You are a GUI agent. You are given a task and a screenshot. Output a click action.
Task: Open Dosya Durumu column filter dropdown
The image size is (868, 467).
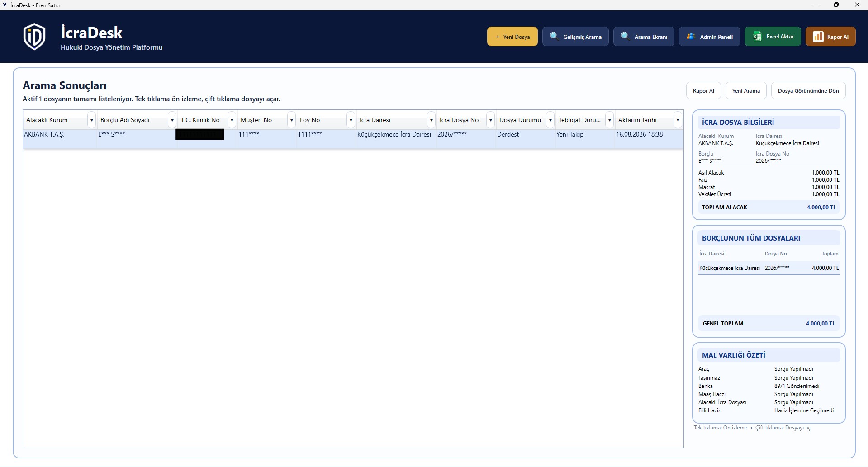(550, 120)
